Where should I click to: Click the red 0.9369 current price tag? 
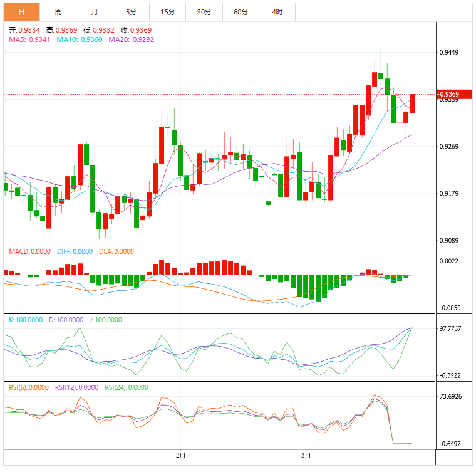(453, 94)
